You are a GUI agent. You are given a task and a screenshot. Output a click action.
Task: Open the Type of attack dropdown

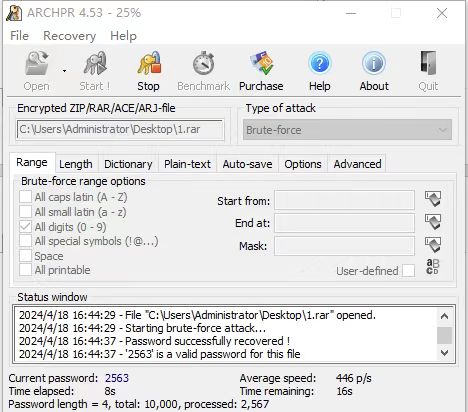point(347,130)
